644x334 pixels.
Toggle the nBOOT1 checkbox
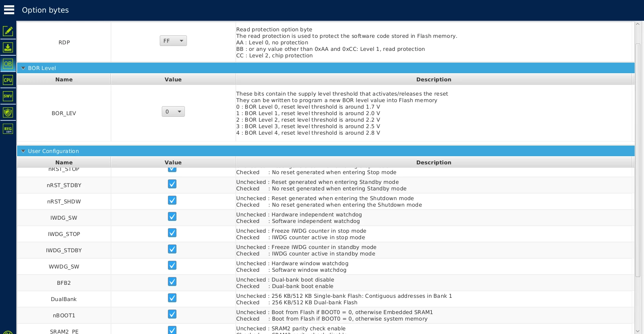[x=172, y=314]
